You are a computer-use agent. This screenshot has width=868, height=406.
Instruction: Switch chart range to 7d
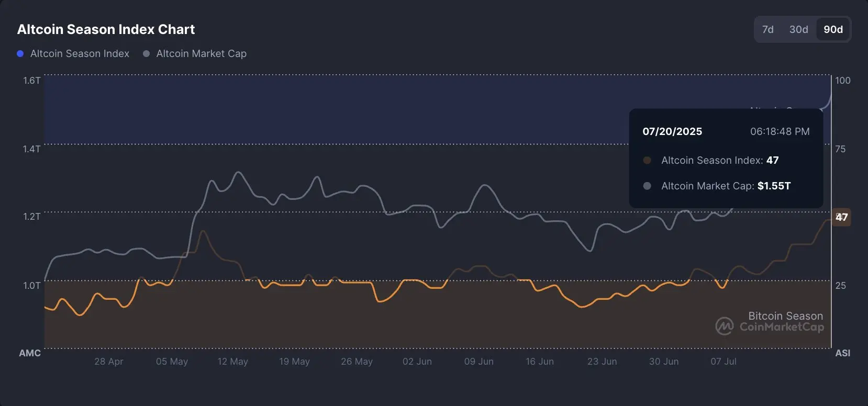[768, 29]
